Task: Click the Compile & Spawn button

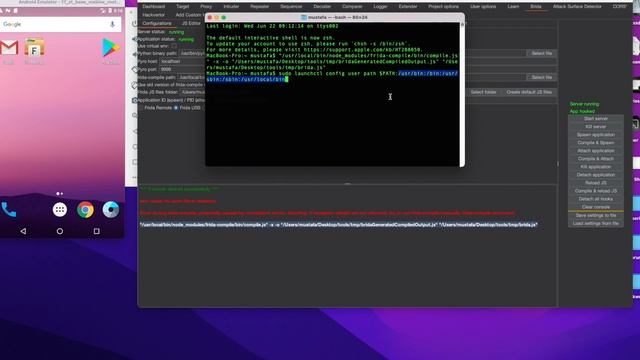Action: pyautogui.click(x=596, y=143)
